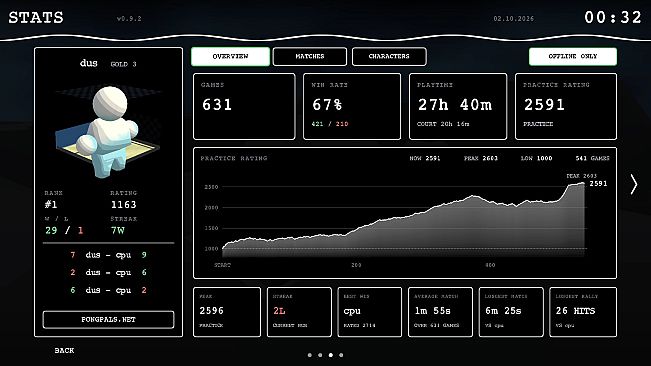Viewport: 651px width, 366px height.
Task: Click the STATS title
Action: coord(36,17)
